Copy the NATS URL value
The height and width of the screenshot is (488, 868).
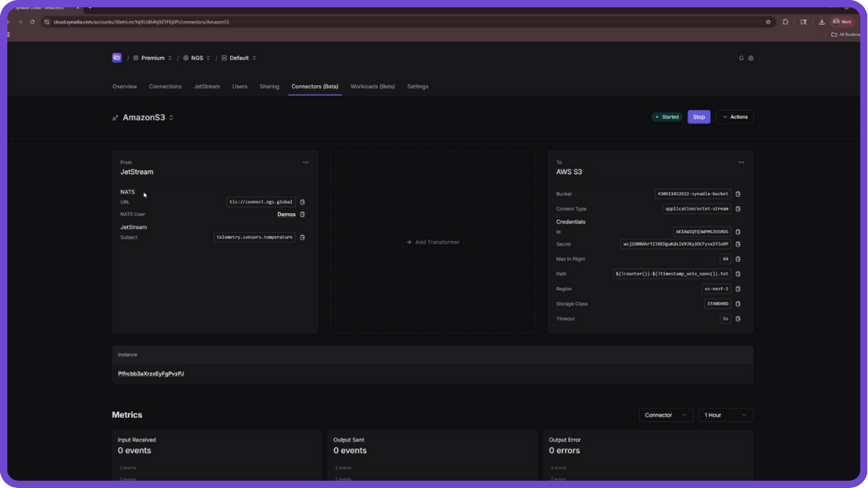pyautogui.click(x=303, y=202)
